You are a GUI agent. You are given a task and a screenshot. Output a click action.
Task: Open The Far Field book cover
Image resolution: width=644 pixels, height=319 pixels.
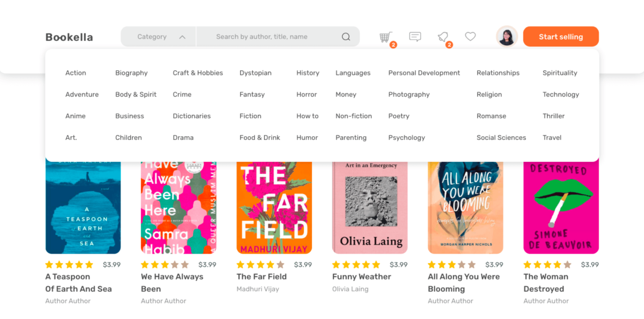click(274, 207)
